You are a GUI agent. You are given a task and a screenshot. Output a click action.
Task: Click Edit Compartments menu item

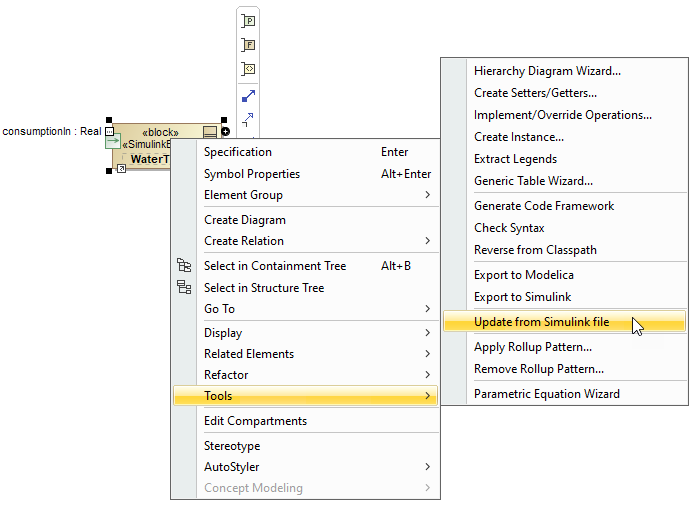(x=255, y=421)
